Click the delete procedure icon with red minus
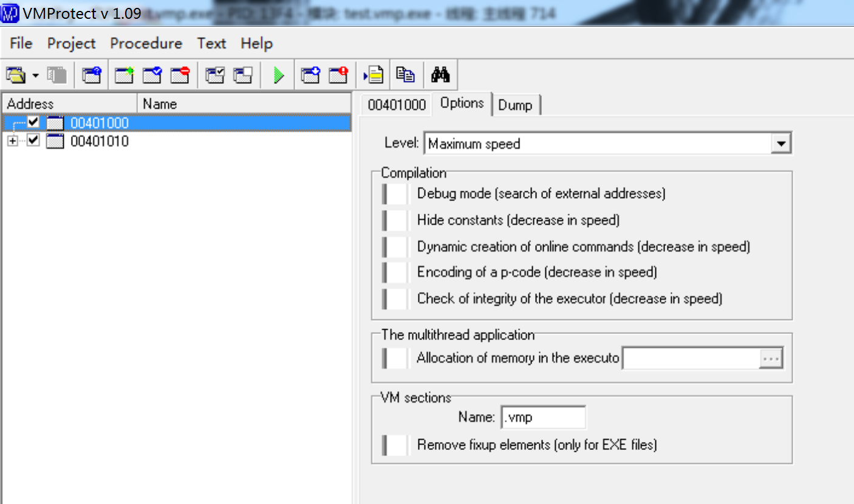 (x=180, y=75)
